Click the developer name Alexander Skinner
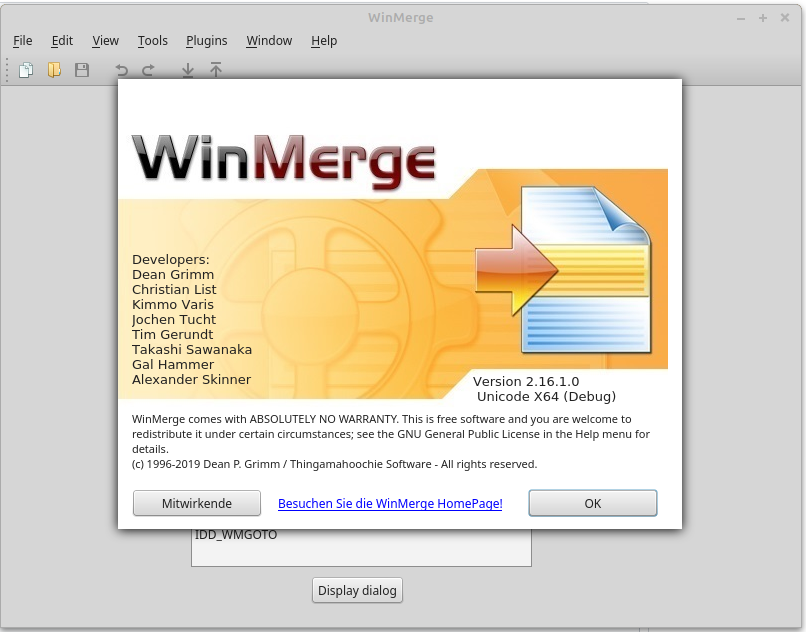 pyautogui.click(x=191, y=380)
